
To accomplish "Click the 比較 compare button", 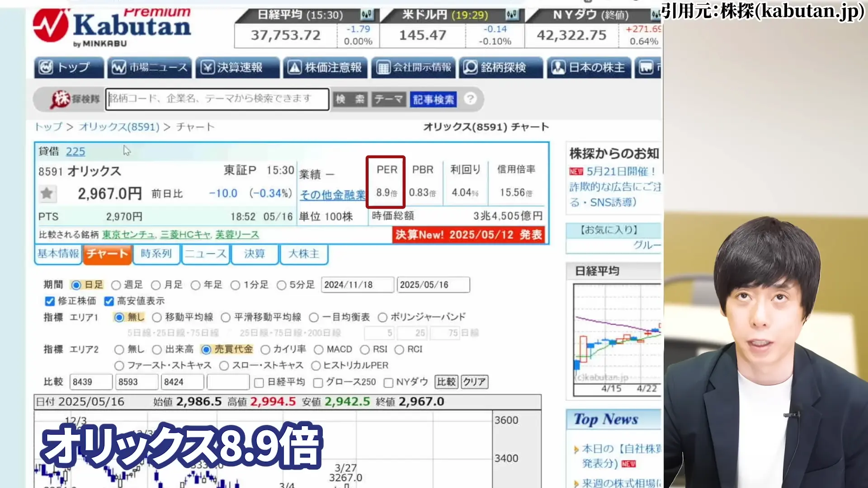I will pos(446,382).
